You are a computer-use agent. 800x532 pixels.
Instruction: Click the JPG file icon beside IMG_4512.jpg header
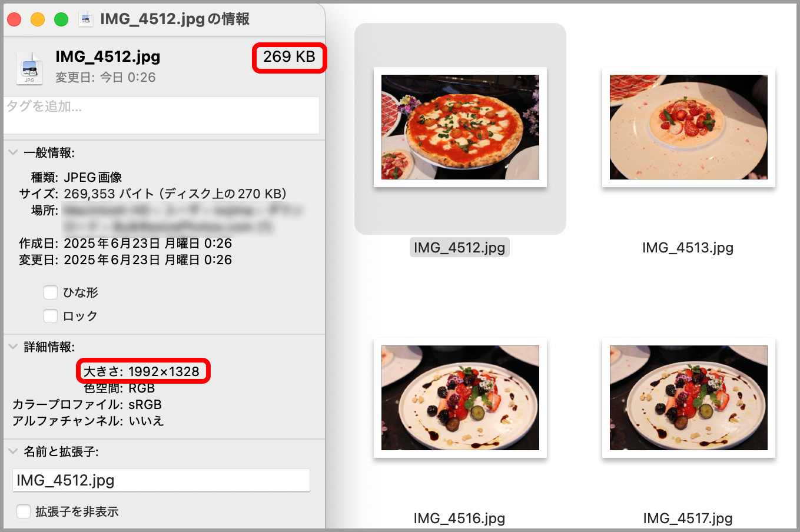pos(29,68)
